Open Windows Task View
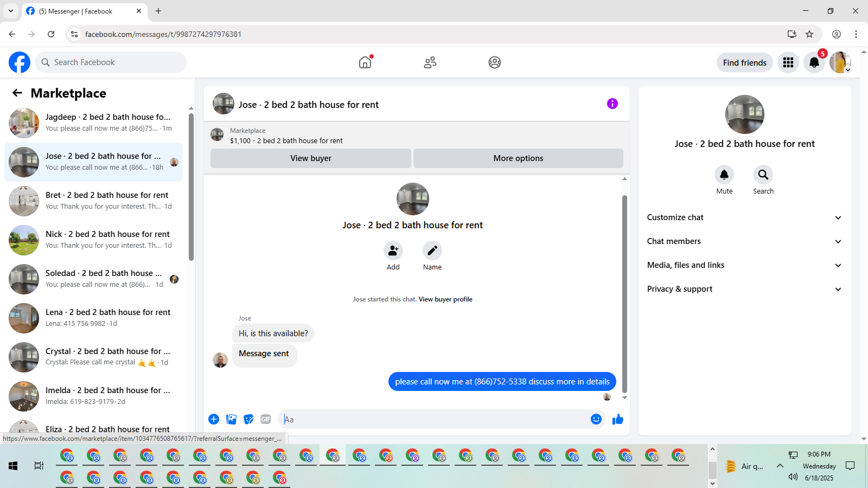 39,466
